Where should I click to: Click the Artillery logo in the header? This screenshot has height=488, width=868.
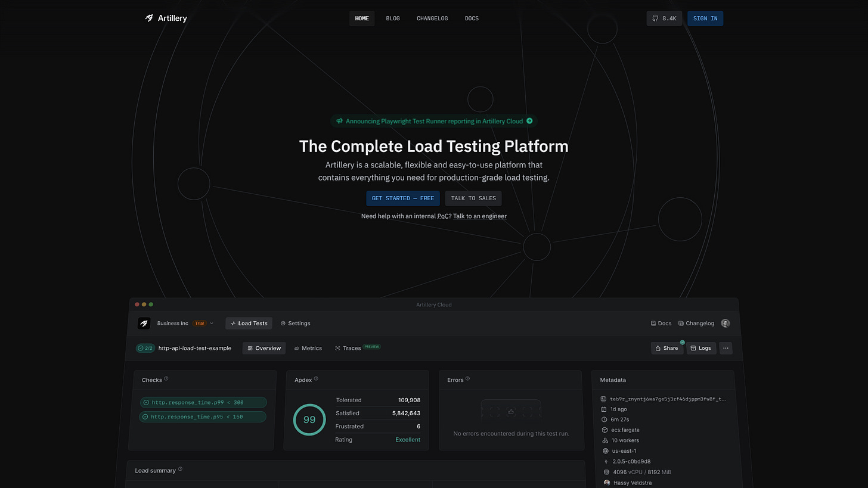point(166,18)
